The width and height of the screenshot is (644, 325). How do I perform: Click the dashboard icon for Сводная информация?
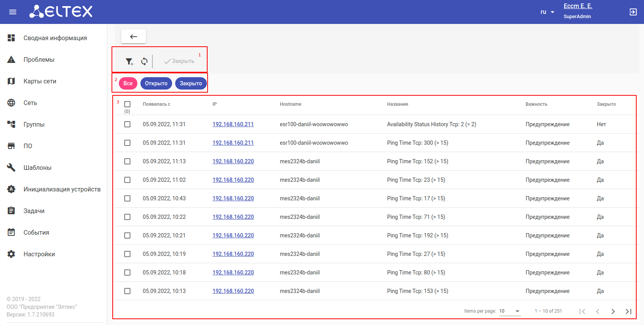(x=11, y=38)
